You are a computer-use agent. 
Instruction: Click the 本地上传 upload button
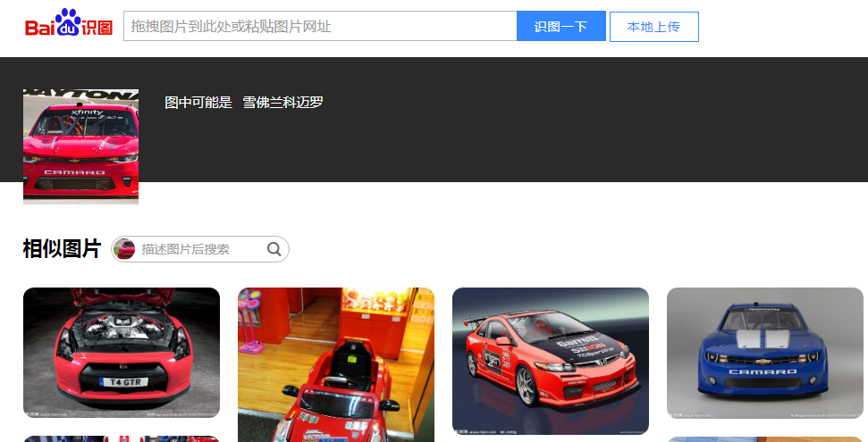(x=653, y=27)
